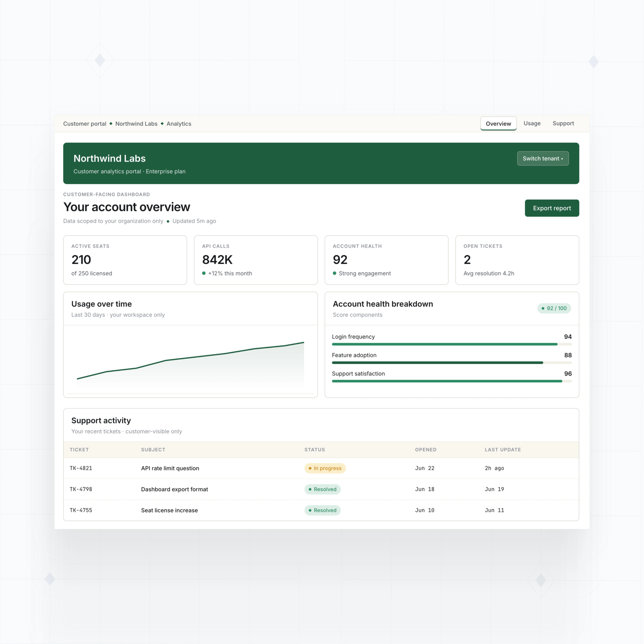The image size is (644, 644).
Task: Click subject API rate limit question
Action: tap(170, 468)
